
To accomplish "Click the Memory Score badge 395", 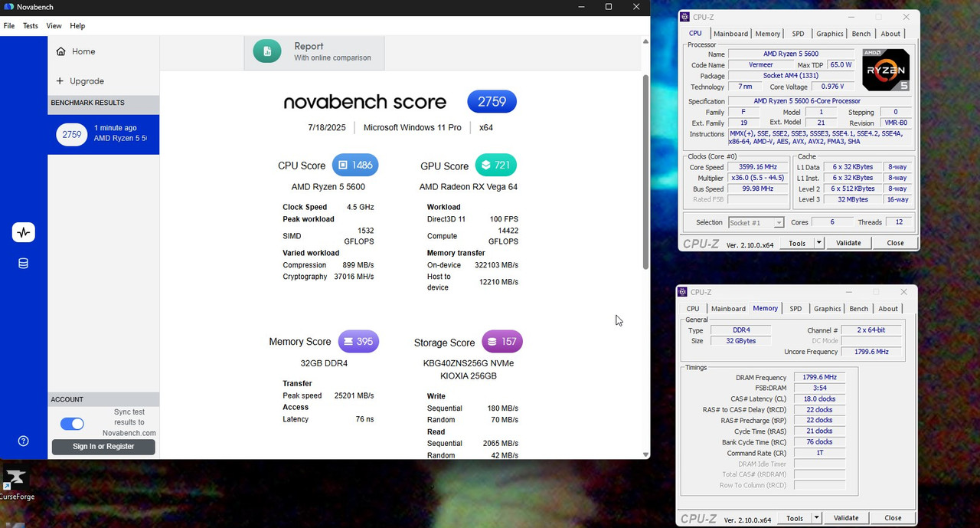I will [x=358, y=342].
